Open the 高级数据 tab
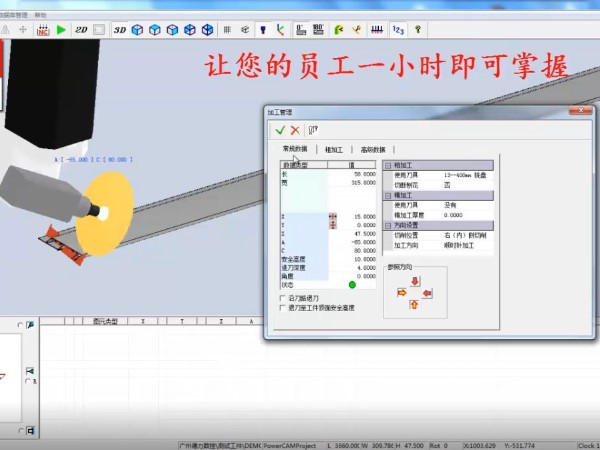The height and width of the screenshot is (450, 600). tap(373, 149)
